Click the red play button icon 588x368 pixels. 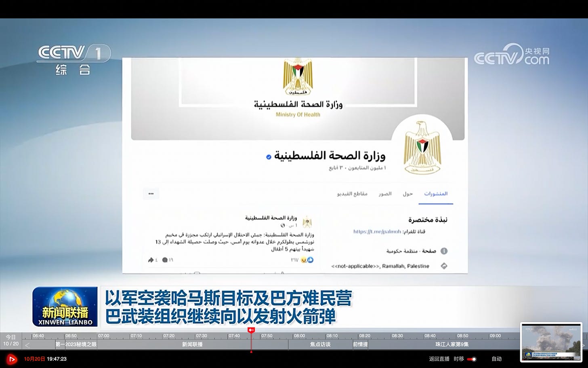[x=11, y=359]
